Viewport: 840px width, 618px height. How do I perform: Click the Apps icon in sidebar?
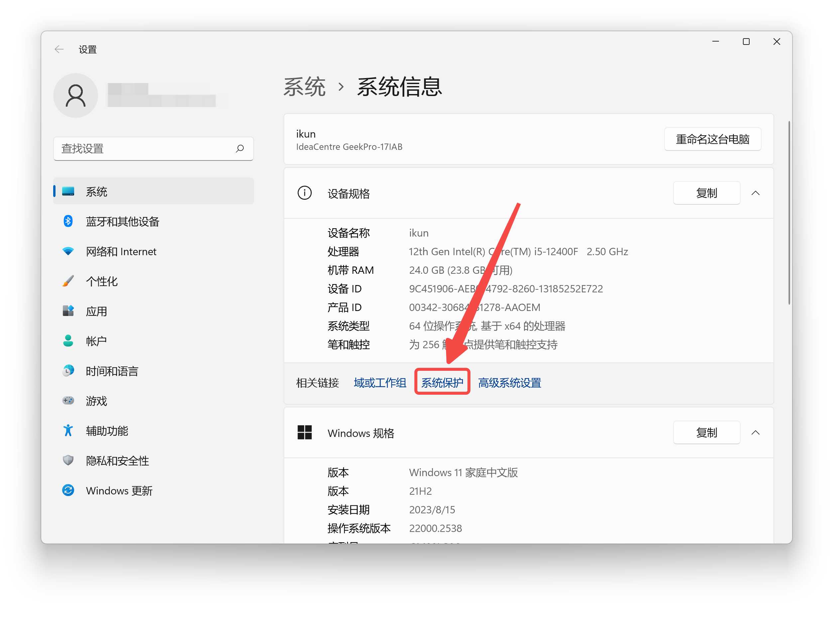[68, 311]
